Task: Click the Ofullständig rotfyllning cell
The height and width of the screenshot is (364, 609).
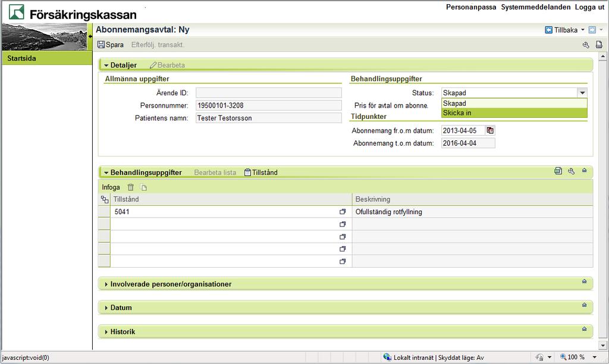Action: click(473, 212)
